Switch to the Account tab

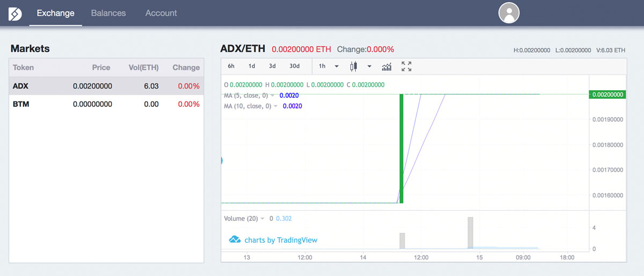pos(161,13)
